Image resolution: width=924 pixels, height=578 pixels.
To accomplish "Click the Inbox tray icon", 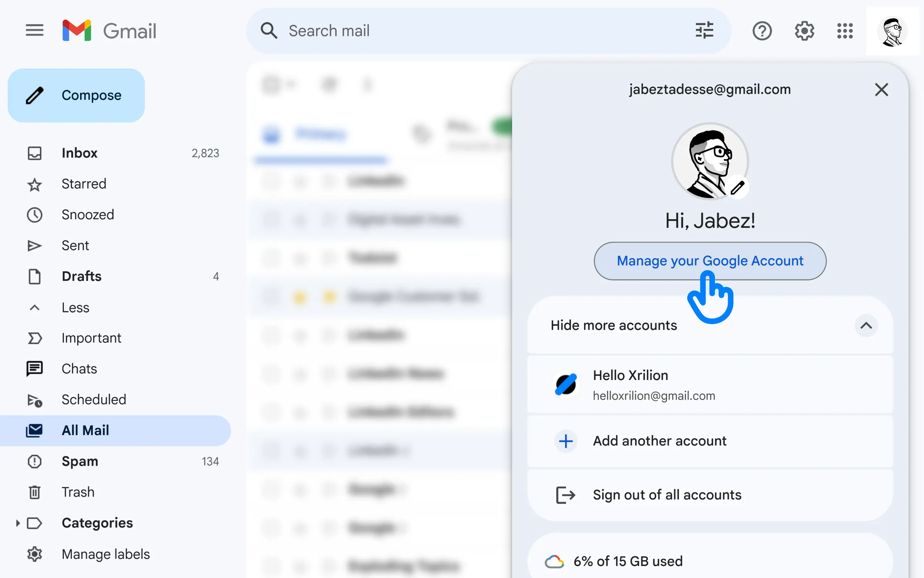I will (x=34, y=153).
